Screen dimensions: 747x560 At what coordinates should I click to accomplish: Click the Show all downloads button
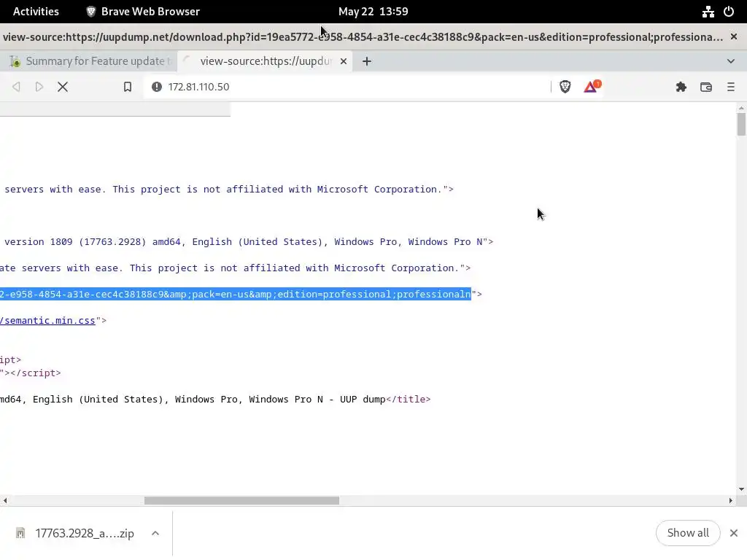688,533
